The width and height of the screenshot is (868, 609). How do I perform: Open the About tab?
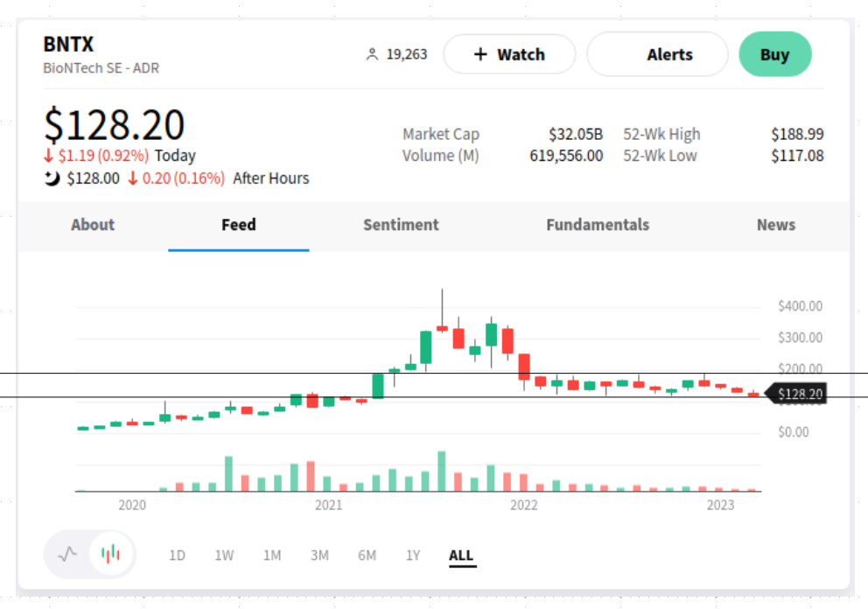[x=93, y=225]
